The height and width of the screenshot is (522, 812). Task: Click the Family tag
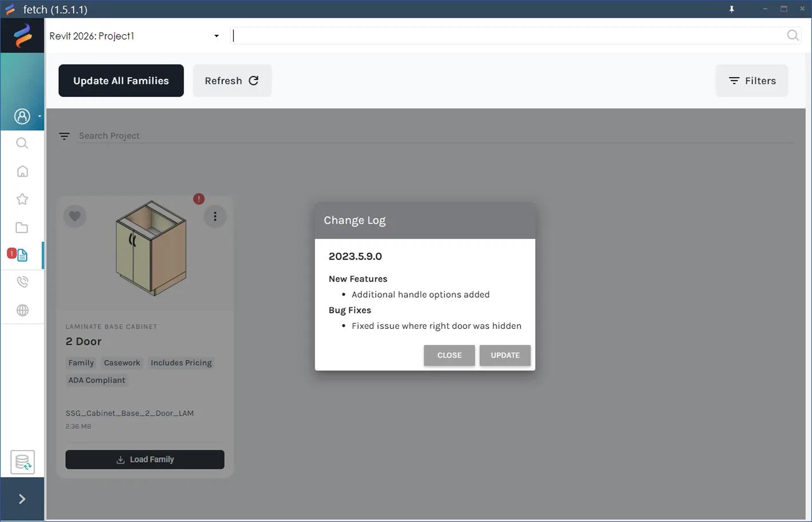81,363
